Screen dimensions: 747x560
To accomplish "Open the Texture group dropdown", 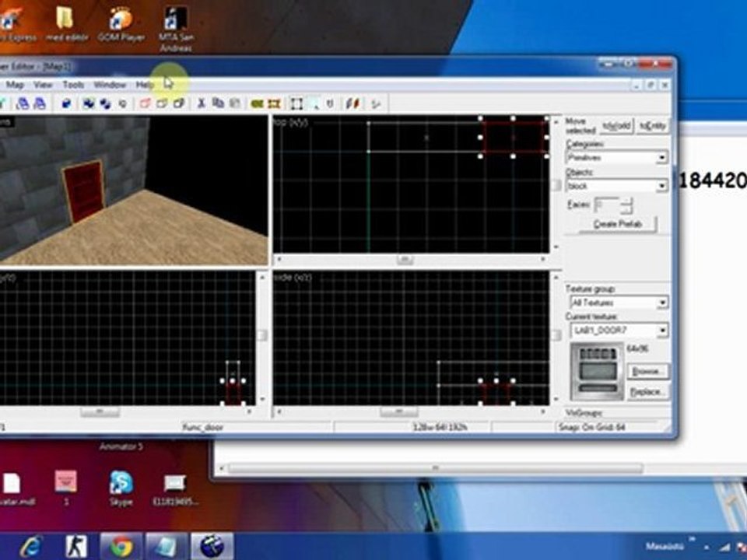I will pyautogui.click(x=661, y=303).
